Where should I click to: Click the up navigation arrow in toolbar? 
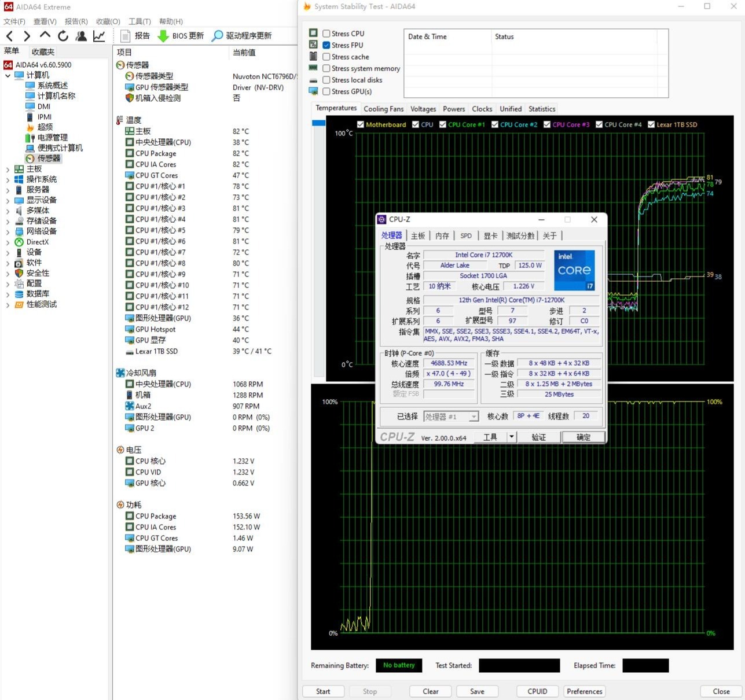coord(45,35)
